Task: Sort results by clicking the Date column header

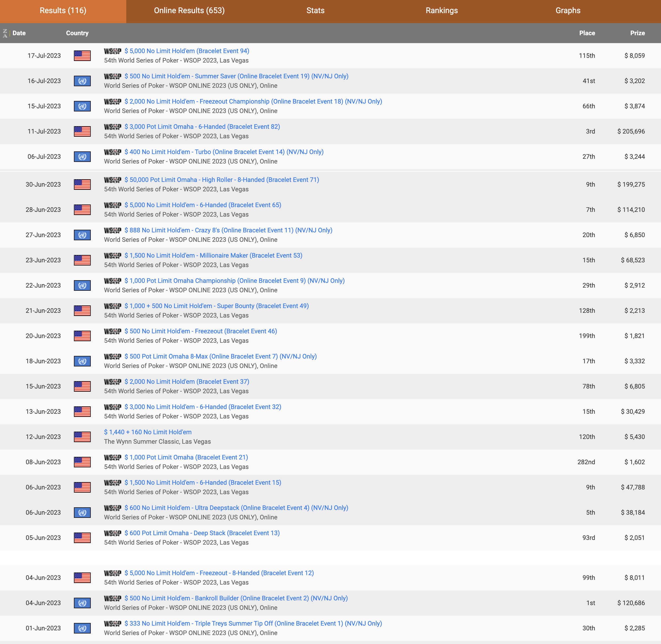Action: [19, 33]
